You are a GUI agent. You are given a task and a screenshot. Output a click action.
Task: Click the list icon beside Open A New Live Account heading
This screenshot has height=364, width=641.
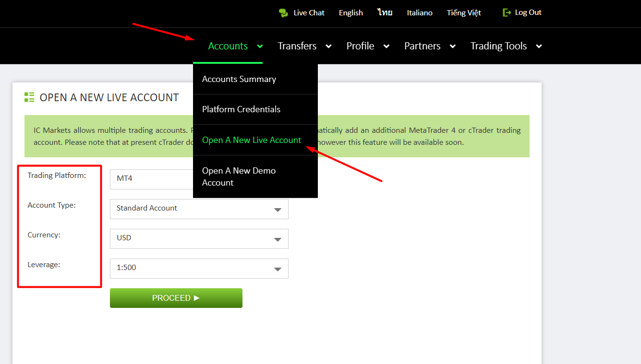pyautogui.click(x=29, y=97)
